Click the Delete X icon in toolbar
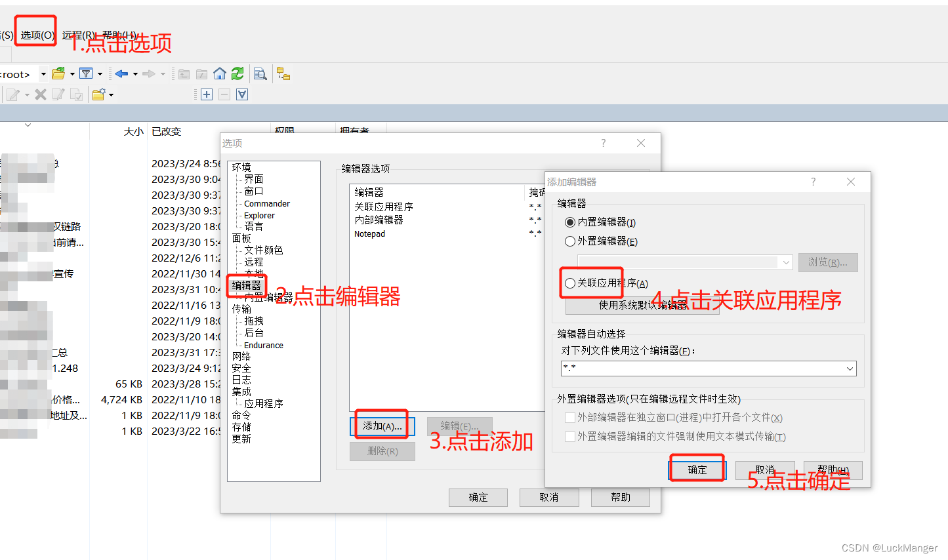The height and width of the screenshot is (560, 948). pyautogui.click(x=41, y=94)
